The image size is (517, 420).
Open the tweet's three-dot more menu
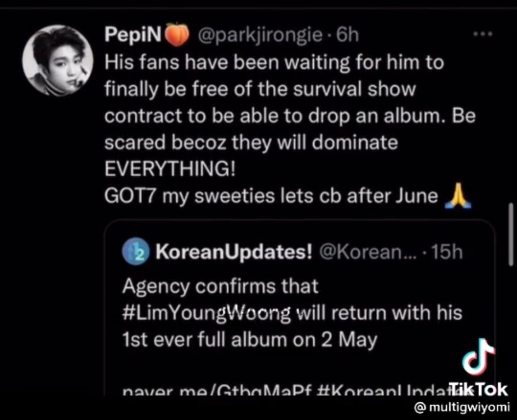click(483, 34)
